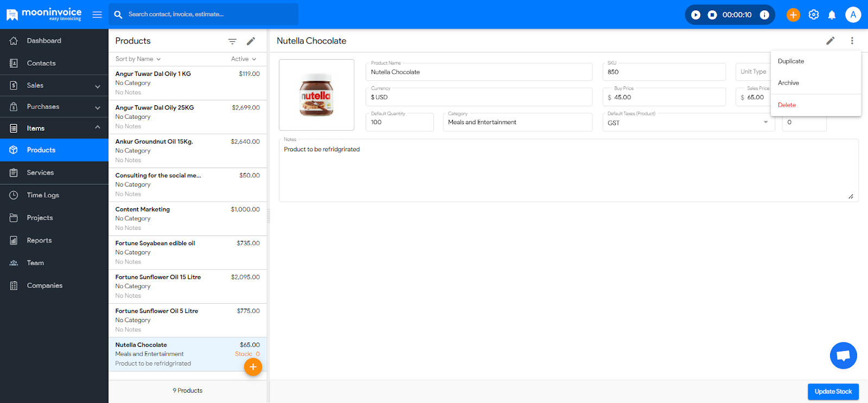Click the floating add product button

(253, 367)
